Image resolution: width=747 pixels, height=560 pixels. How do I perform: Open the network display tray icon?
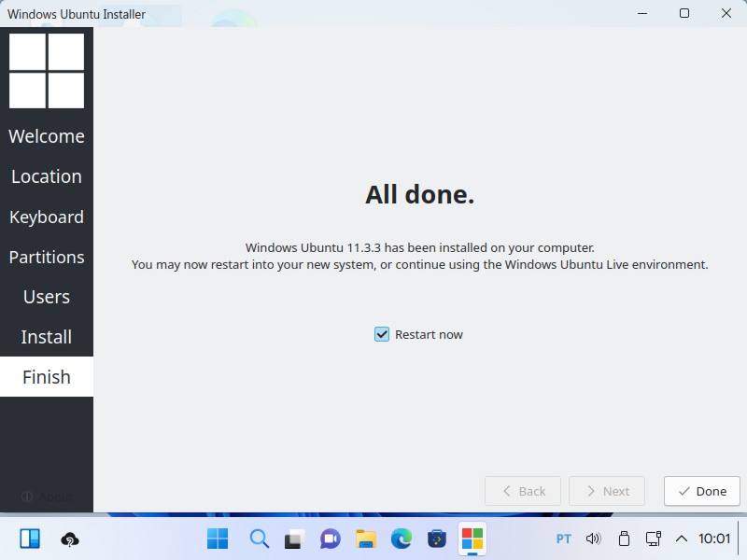click(653, 539)
